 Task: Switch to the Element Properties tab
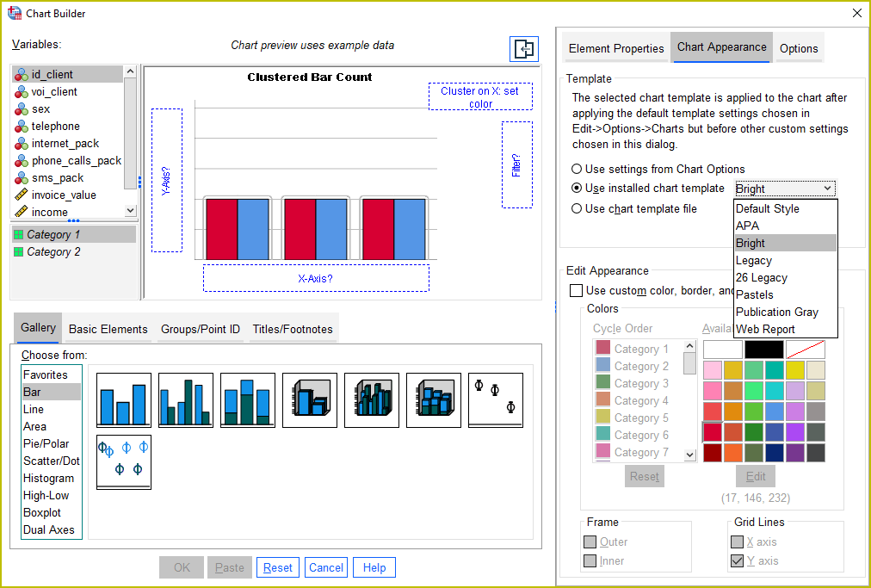click(616, 49)
